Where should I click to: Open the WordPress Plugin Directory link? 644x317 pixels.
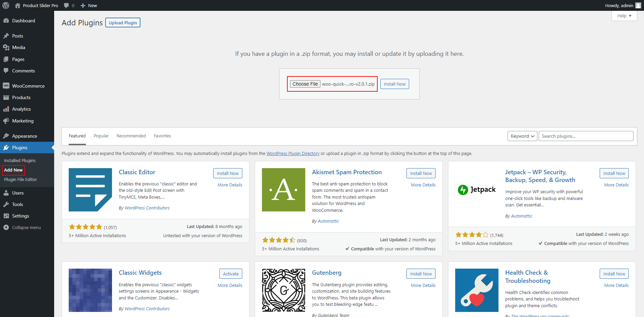click(x=293, y=154)
